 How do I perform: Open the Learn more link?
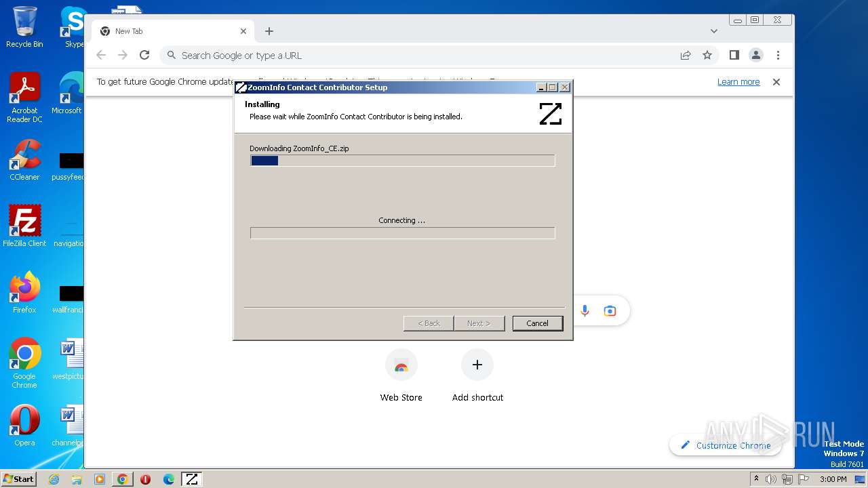coord(738,82)
